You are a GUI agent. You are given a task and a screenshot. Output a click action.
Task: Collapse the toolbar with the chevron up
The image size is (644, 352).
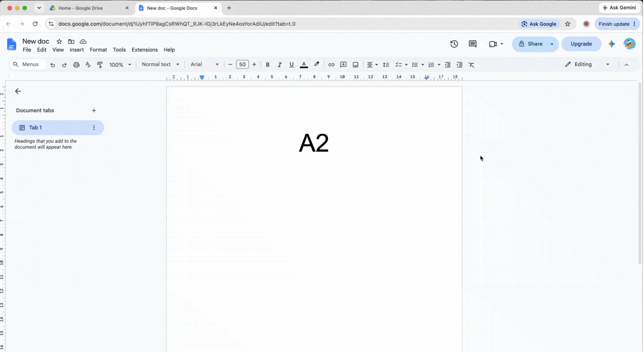(626, 65)
